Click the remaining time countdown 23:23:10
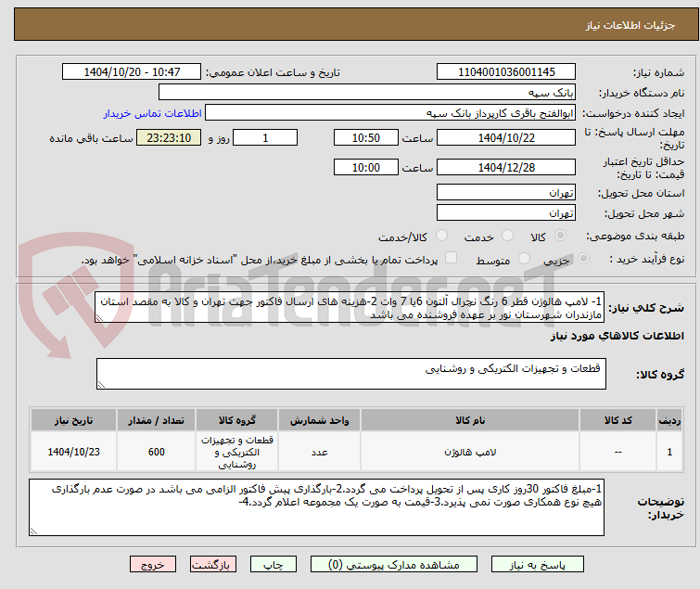 pos(169,137)
